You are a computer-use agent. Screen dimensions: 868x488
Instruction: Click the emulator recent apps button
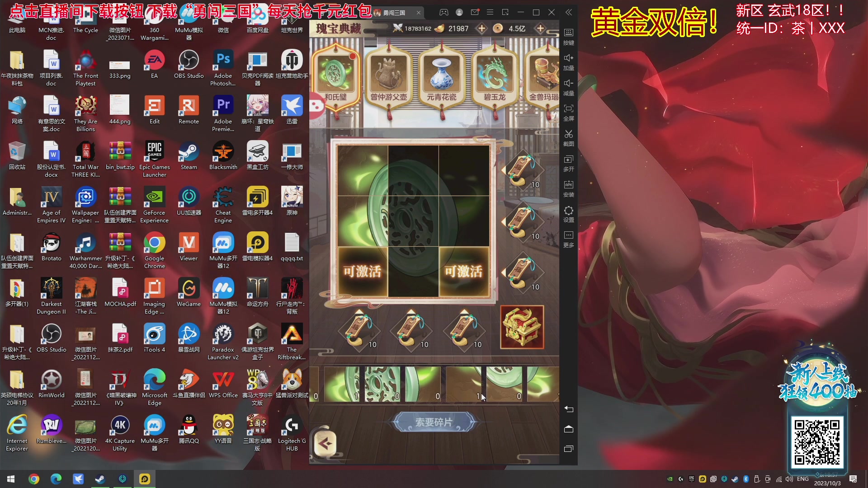tap(569, 449)
